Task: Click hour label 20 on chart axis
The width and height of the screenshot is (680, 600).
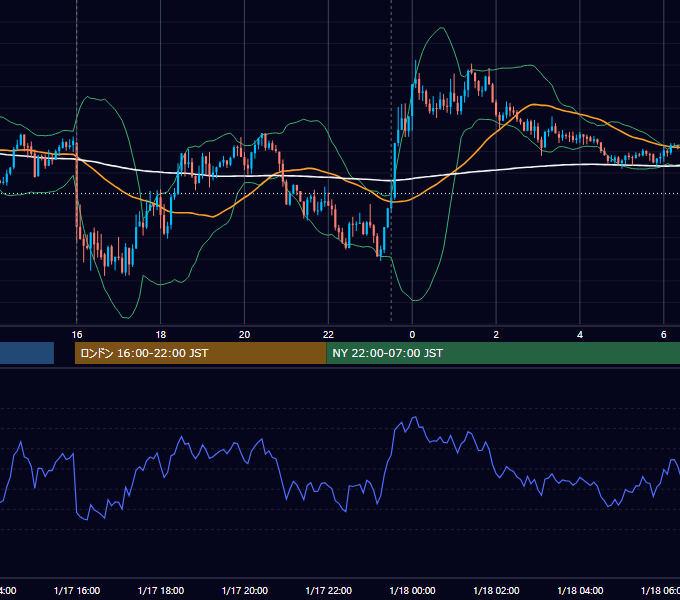Action: (245, 334)
